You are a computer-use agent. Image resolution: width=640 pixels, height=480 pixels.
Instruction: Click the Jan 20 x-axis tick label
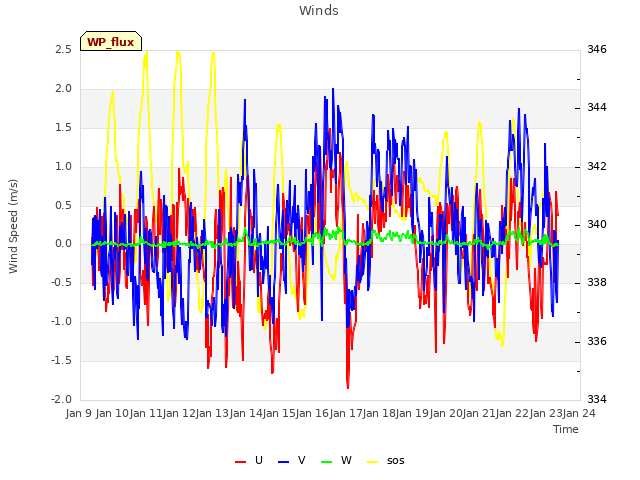click(x=446, y=413)
